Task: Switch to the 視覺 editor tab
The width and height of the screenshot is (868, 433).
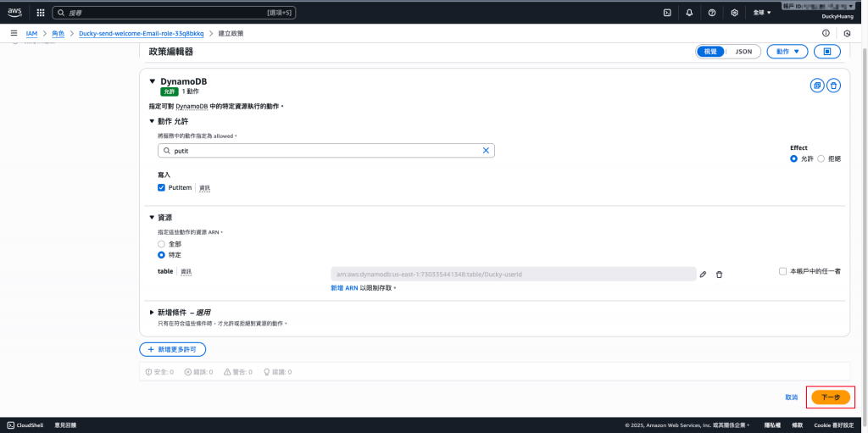Action: point(710,52)
